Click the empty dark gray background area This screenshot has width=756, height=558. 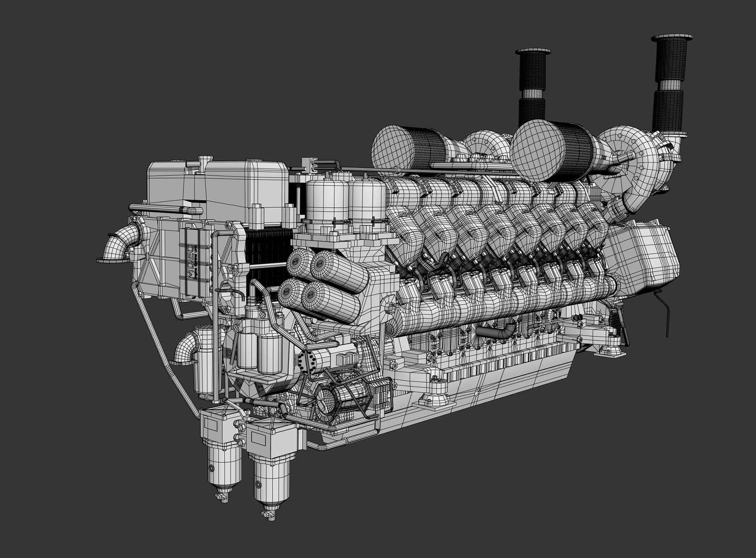126,84
